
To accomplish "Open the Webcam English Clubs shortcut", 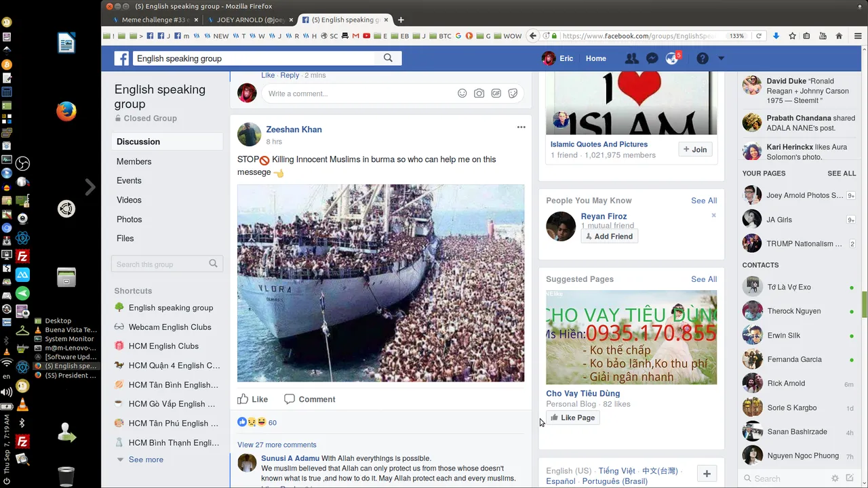I will pos(170,327).
